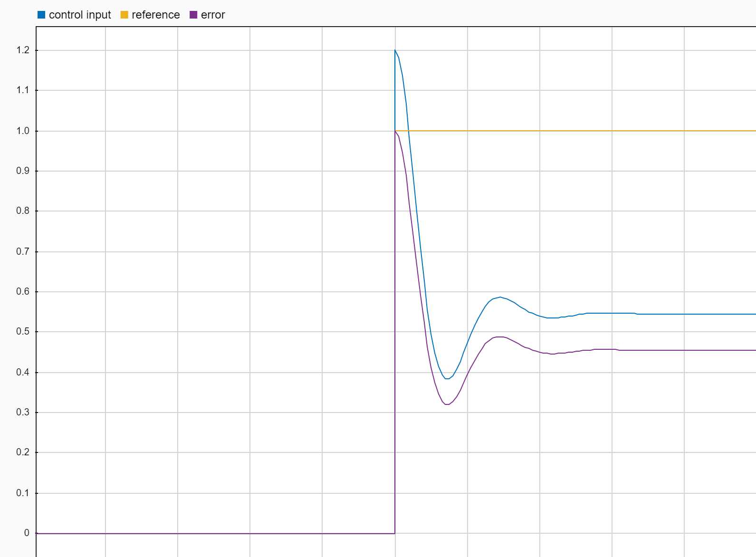Viewport: 756px width, 557px height.
Task: Click the 0 y-axis tick label
Action: (x=27, y=533)
